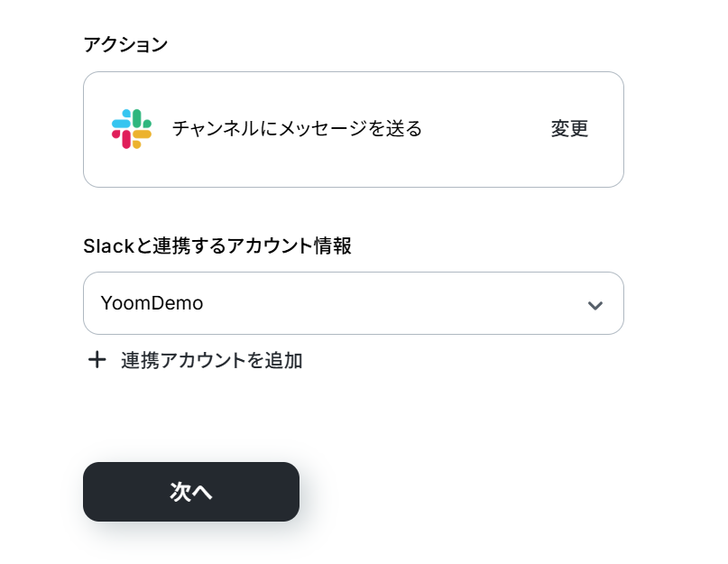The width and height of the screenshot is (728, 564).
Task: Click the アクション section heading
Action: tap(125, 44)
